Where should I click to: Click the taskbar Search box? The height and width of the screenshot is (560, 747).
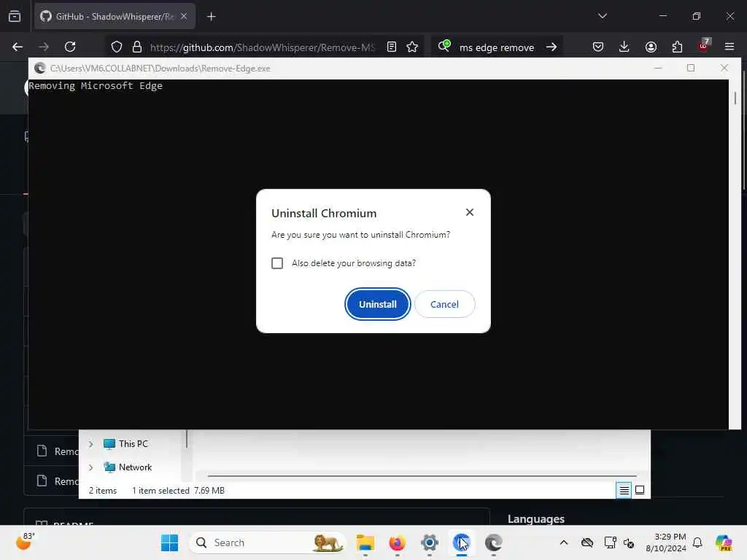click(x=267, y=542)
